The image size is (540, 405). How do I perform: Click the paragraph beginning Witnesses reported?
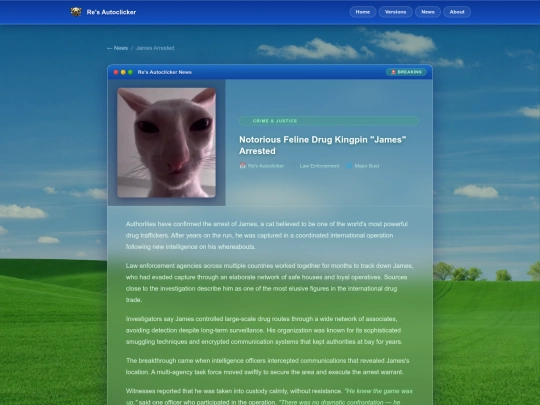tap(269, 396)
